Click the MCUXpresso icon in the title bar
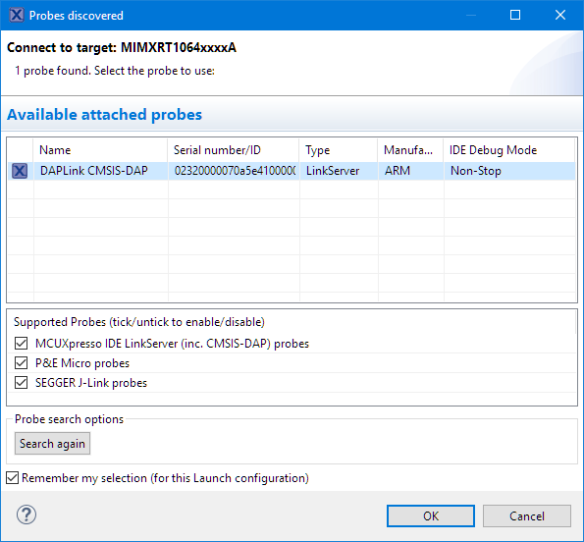Image resolution: width=584 pixels, height=542 pixels. (x=17, y=15)
